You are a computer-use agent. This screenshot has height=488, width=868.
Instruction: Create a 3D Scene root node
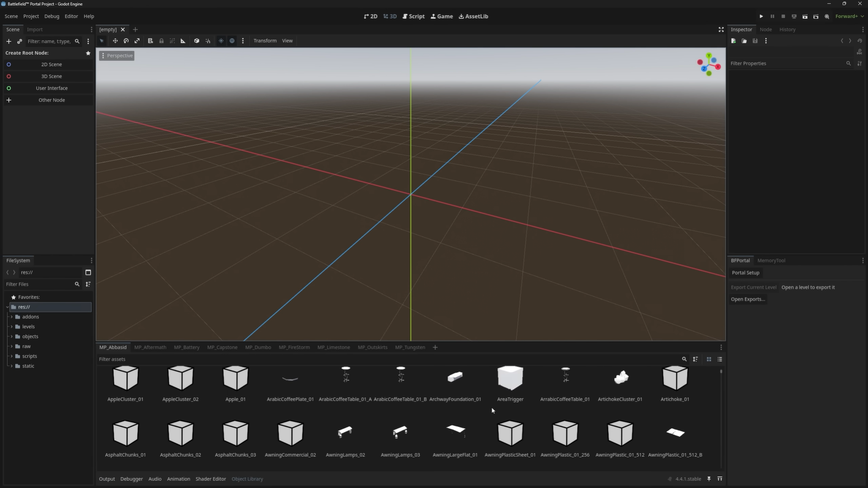[52, 76]
